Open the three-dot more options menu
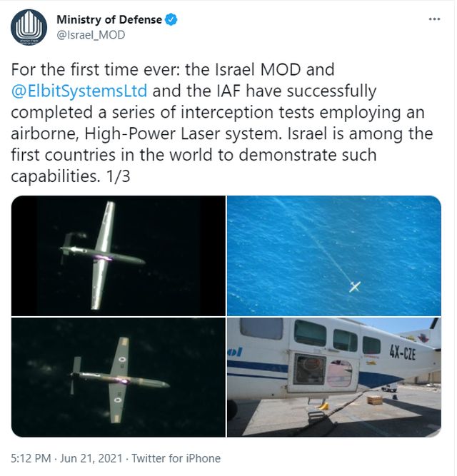 [434, 19]
